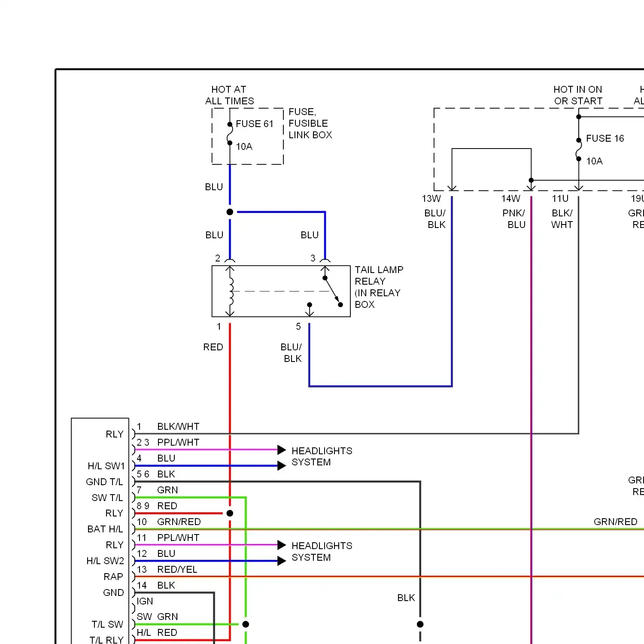Click the BLK label on the ground wire
The width and height of the screenshot is (644, 644).
[406, 598]
